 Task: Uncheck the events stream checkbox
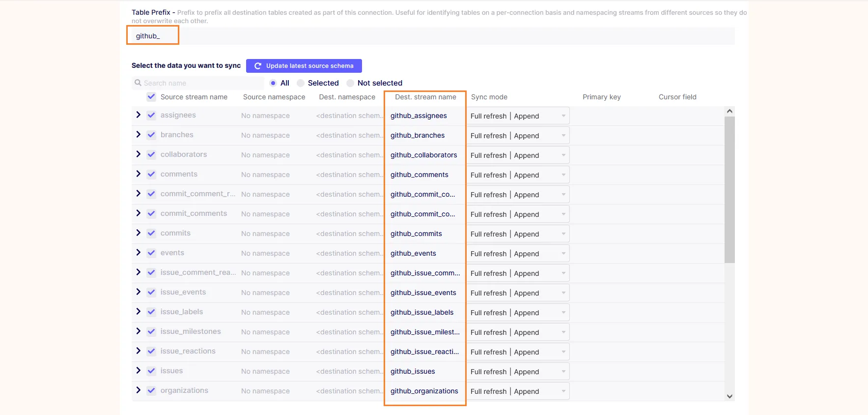[151, 253]
